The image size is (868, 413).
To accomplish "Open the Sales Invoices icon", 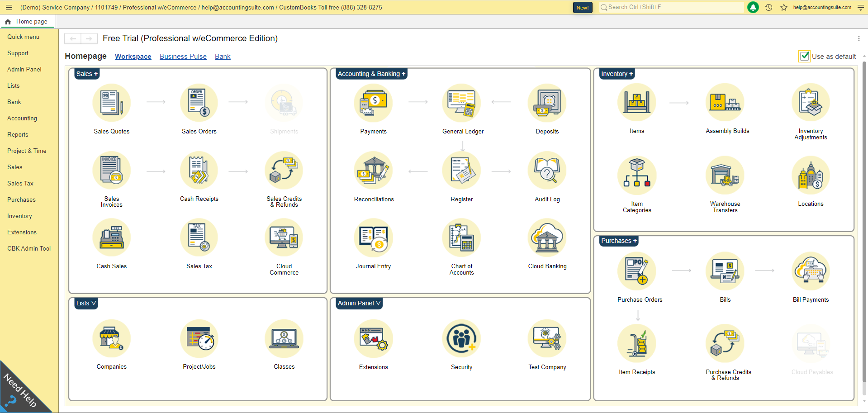I will click(x=111, y=171).
